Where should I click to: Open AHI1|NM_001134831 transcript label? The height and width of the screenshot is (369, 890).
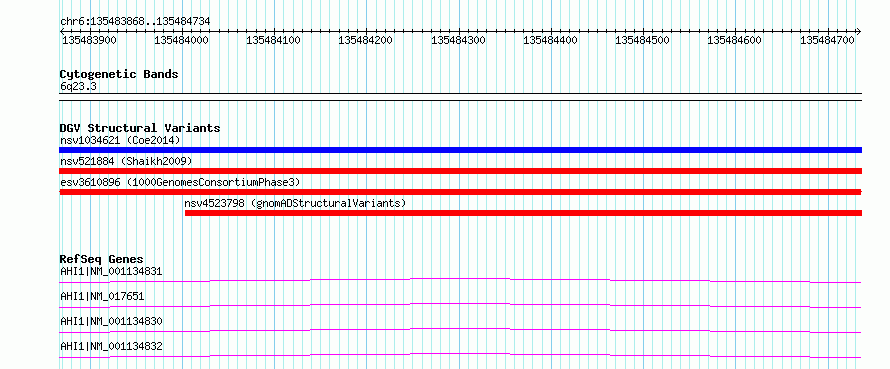tap(111, 271)
